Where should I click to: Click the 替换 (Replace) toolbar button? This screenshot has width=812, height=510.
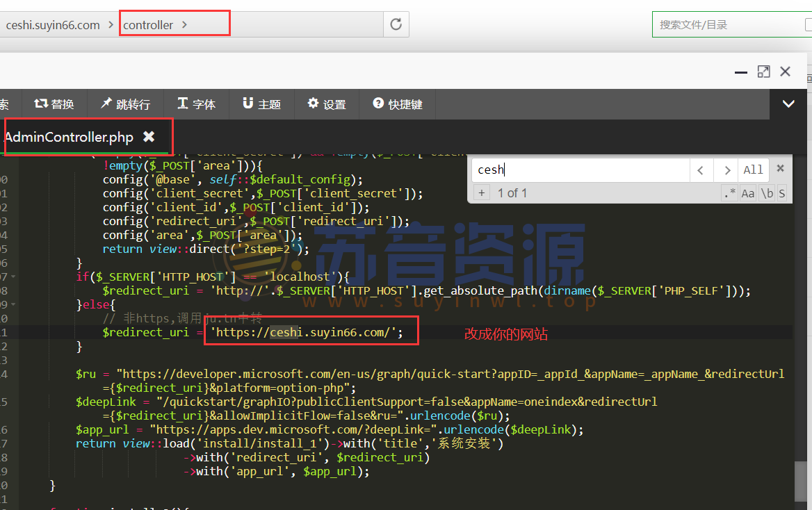click(54, 104)
